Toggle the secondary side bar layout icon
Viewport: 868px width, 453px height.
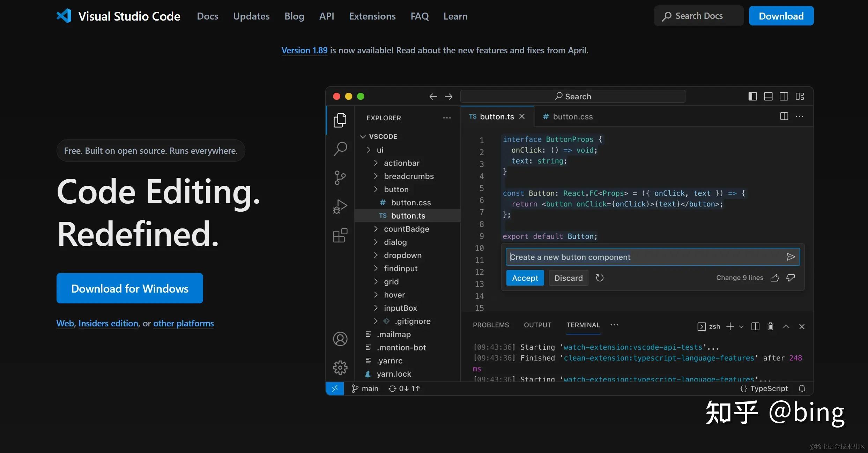[784, 96]
